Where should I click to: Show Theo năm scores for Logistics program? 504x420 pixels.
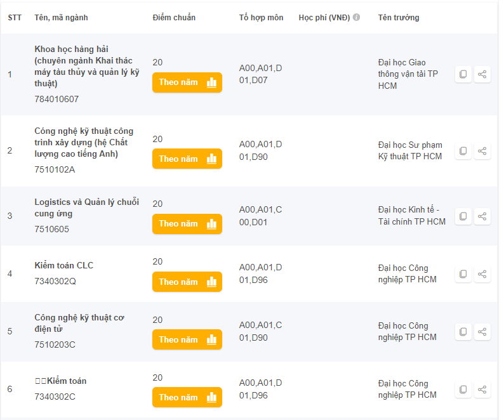click(x=187, y=224)
